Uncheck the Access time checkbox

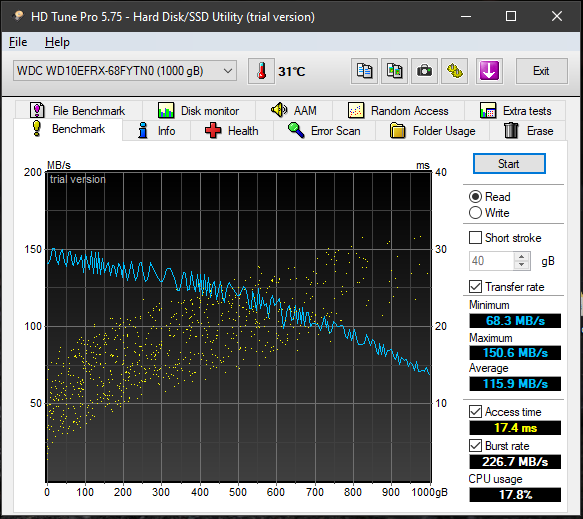pos(475,412)
